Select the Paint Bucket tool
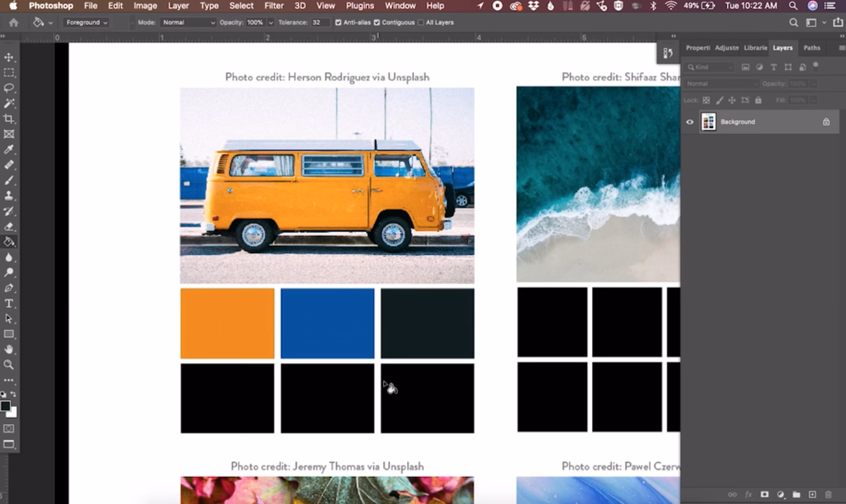Screen dimensions: 846x504 pyautogui.click(x=9, y=242)
